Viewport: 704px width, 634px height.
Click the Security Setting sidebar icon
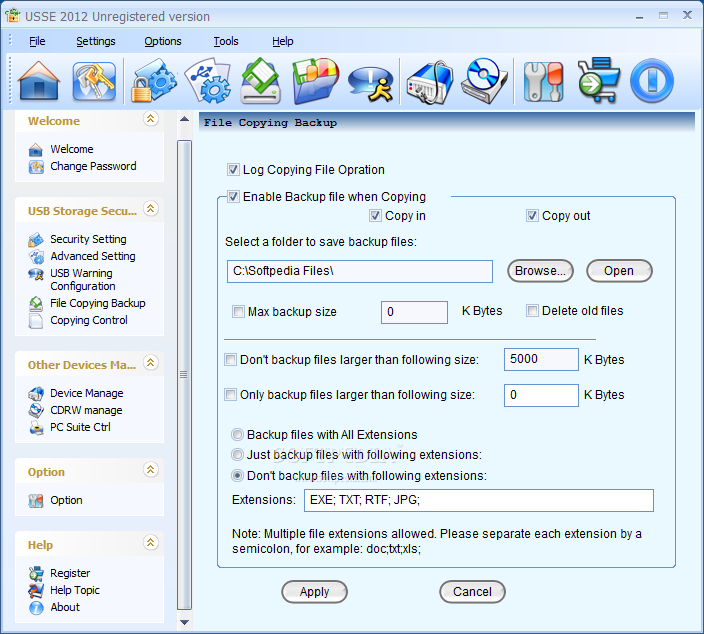35,240
